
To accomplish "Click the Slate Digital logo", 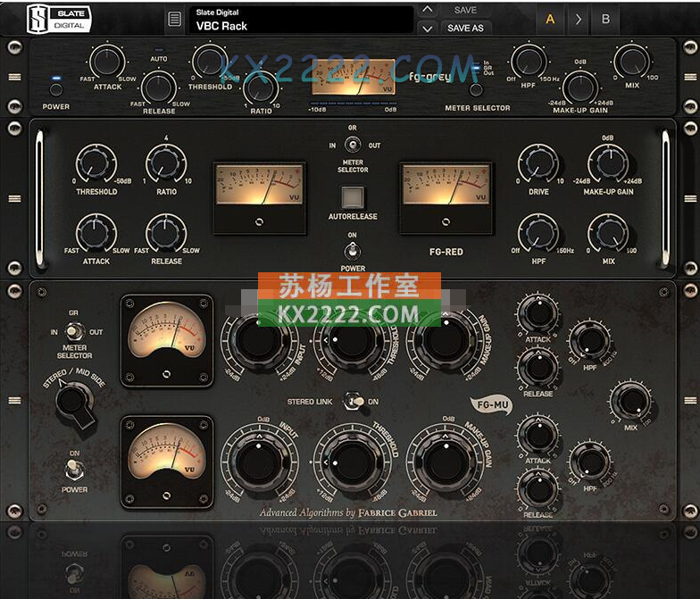I will point(59,20).
